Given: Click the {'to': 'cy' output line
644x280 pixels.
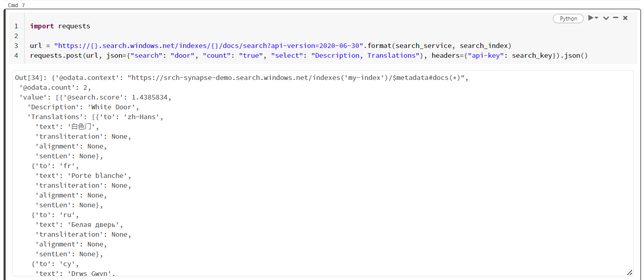Looking at the screenshot, I should (55, 263).
